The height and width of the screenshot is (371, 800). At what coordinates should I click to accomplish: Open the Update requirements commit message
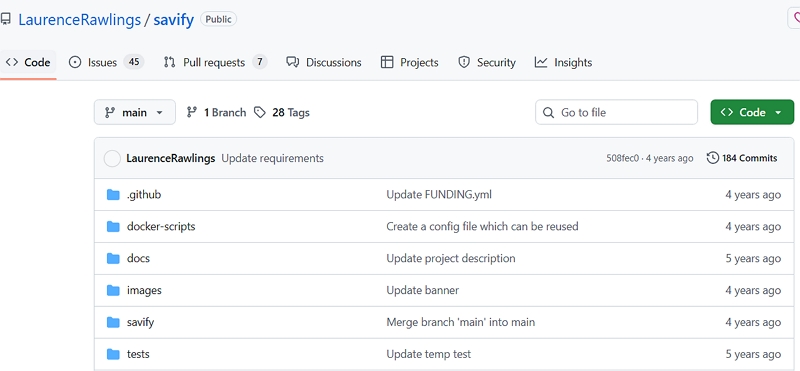[272, 158]
